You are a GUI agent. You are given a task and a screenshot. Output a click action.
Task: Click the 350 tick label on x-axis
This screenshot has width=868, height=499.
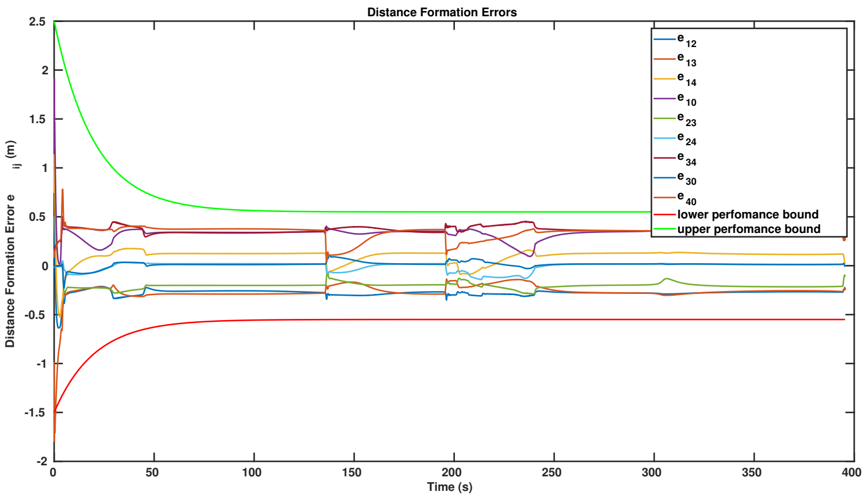click(x=752, y=472)
